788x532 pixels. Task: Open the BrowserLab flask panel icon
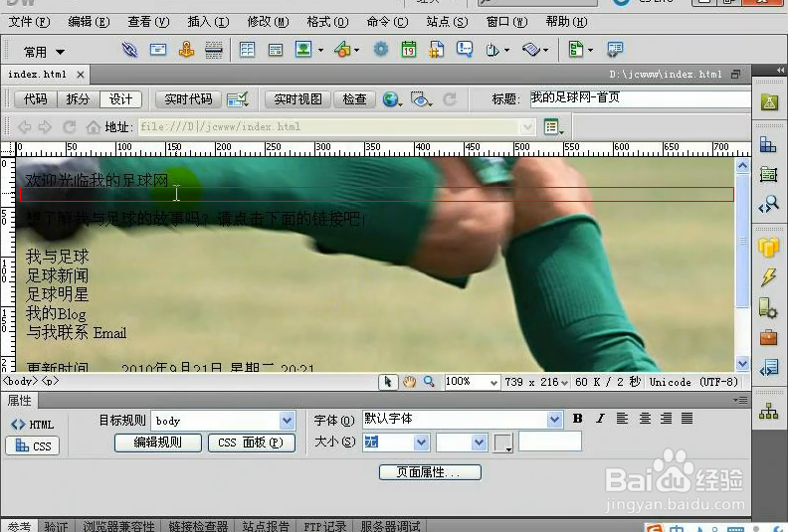click(x=769, y=102)
